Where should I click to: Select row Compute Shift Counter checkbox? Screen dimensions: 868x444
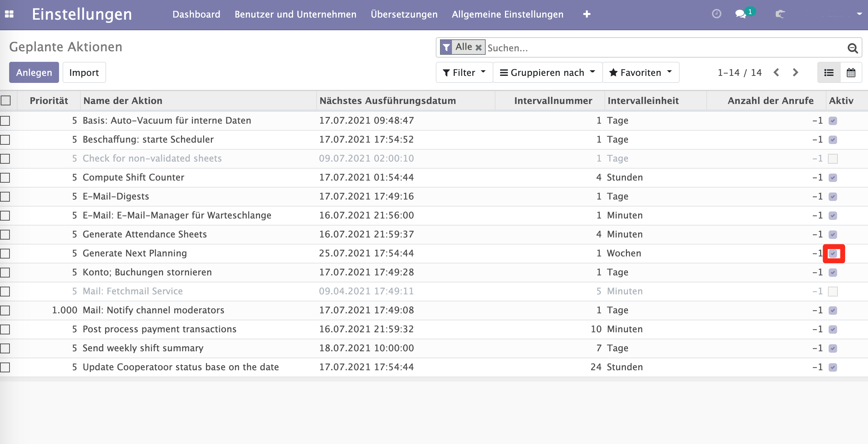(5, 178)
